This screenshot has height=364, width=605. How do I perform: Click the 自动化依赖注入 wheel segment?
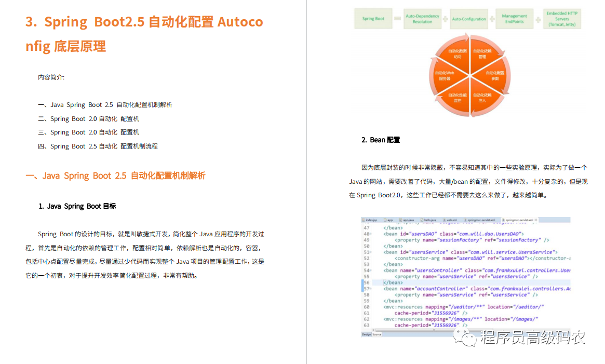click(482, 98)
